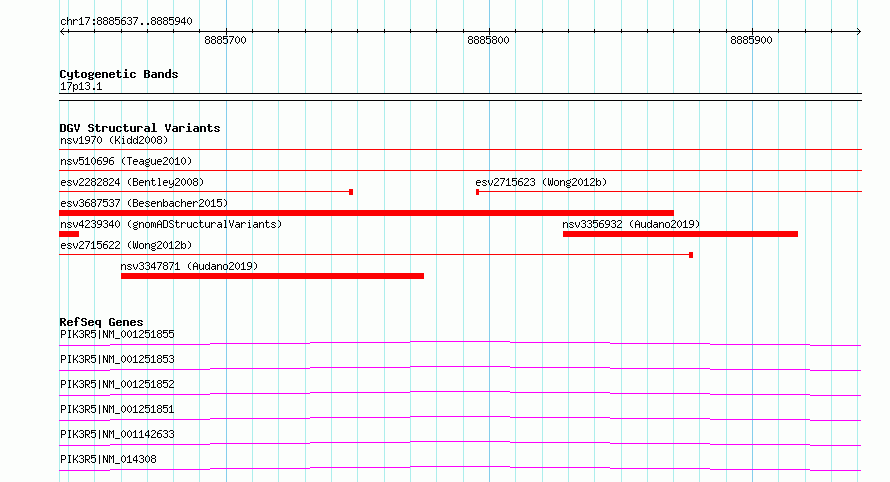Click end marker of esv2282824 line
This screenshot has width=890, height=482.
point(351,192)
